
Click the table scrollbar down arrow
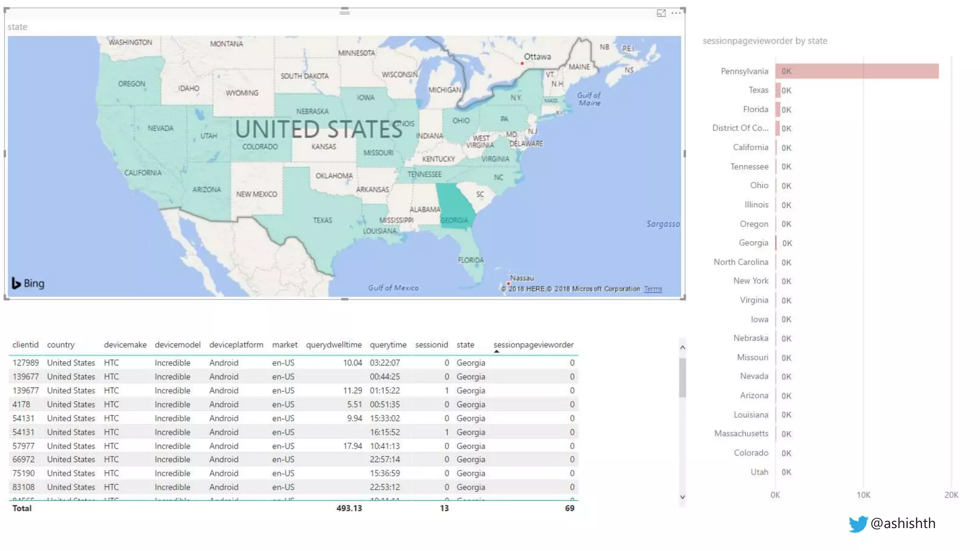(682, 497)
